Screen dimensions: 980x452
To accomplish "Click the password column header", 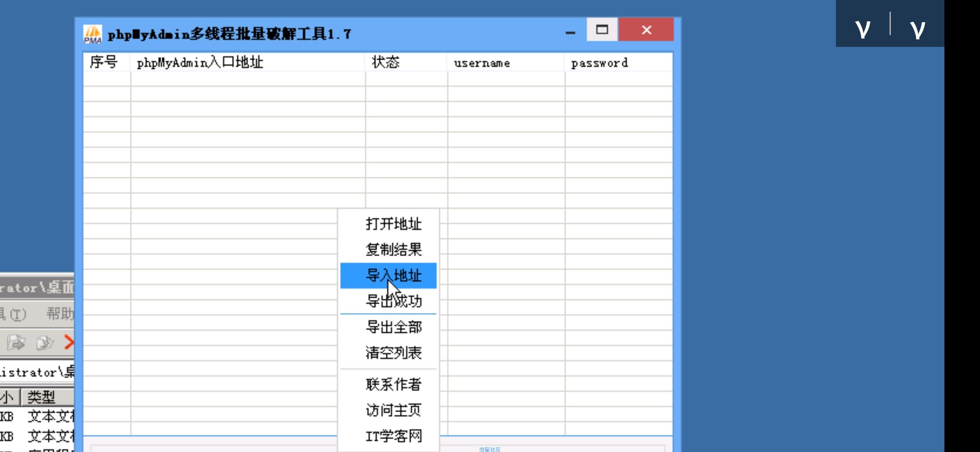I will (x=619, y=62).
